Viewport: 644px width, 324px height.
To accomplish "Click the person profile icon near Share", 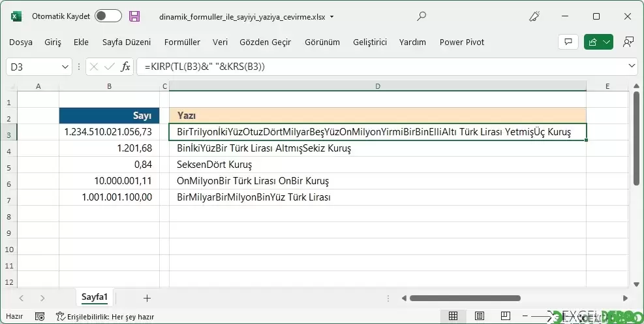I will (x=628, y=42).
